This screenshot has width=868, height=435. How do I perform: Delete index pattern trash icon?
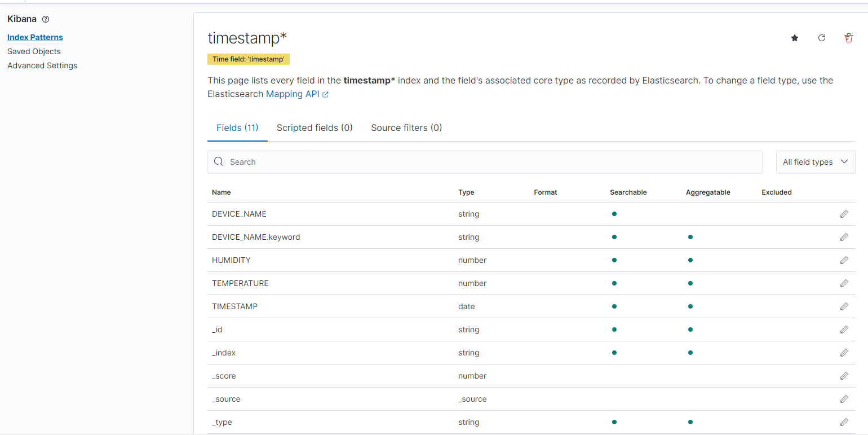[x=849, y=38]
